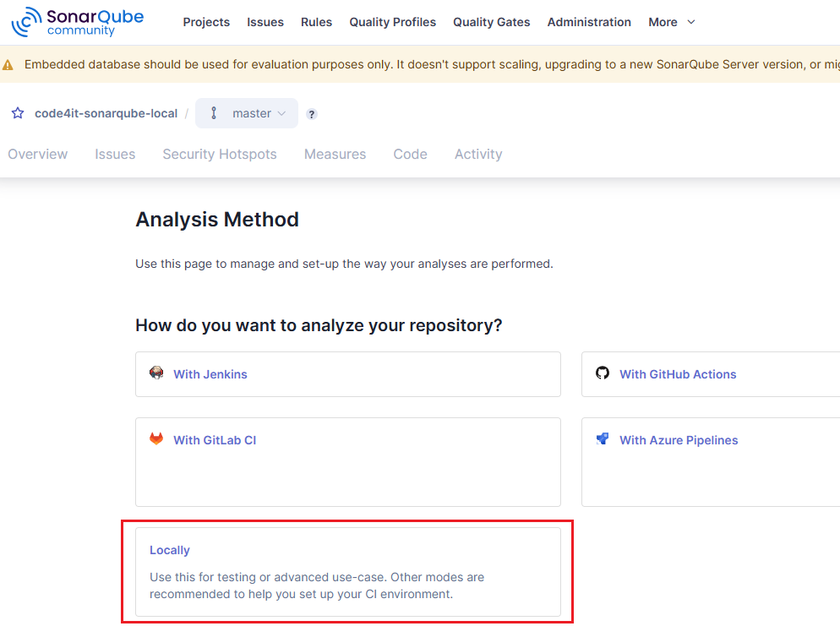Image resolution: width=840 pixels, height=637 pixels.
Task: Click the Locally card description text
Action: (x=317, y=585)
